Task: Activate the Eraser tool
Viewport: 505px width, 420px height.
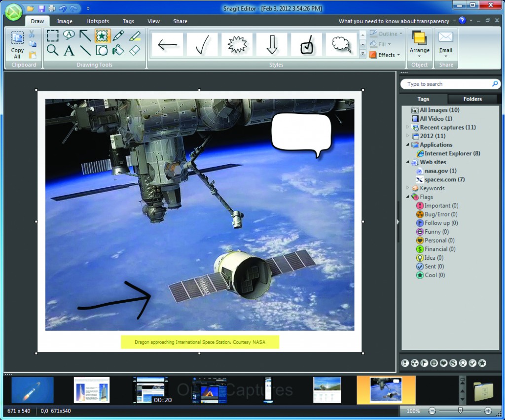Action: point(135,50)
